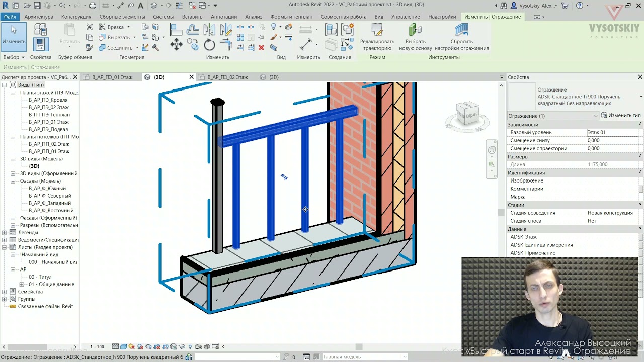Expand the Семейства tree node

[5, 292]
